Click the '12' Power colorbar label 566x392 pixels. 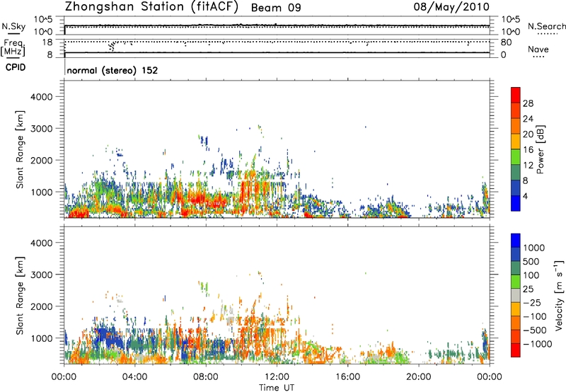tap(528, 165)
